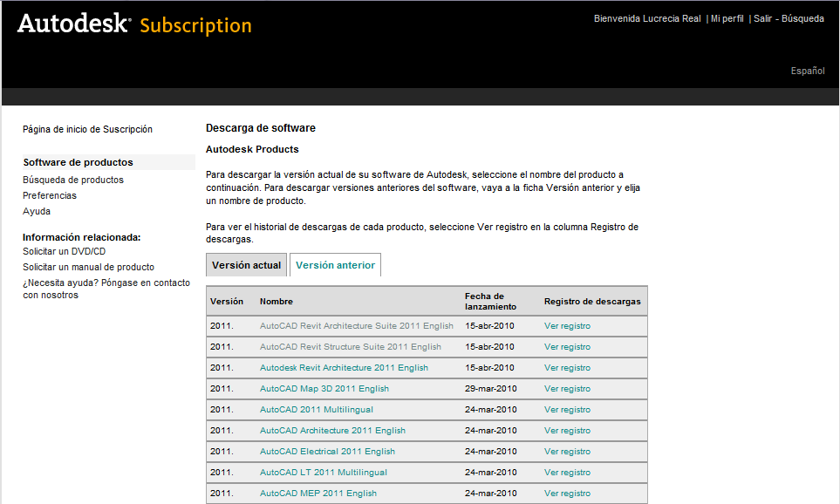Click Solicitar un DVD/CD link
Image resolution: width=840 pixels, height=504 pixels.
(x=64, y=251)
